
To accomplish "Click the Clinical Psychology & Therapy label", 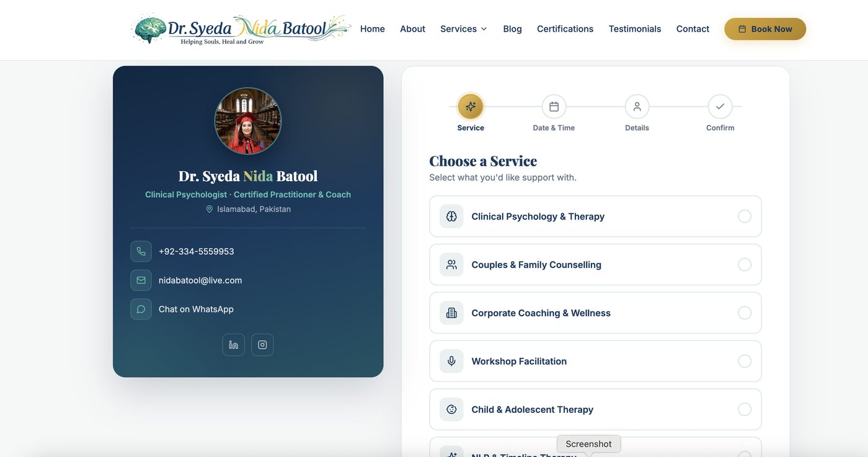I will coord(538,216).
